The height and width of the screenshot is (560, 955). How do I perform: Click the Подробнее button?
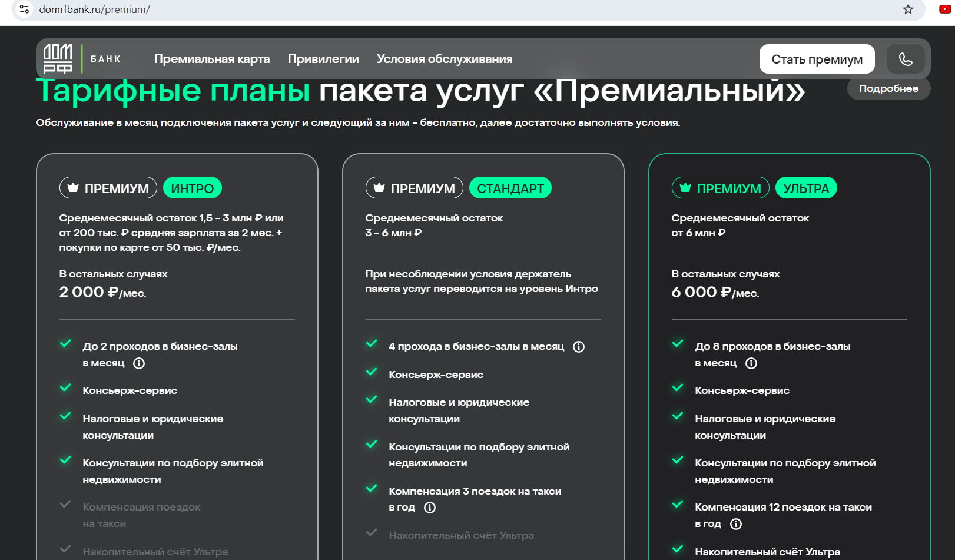pos(888,88)
